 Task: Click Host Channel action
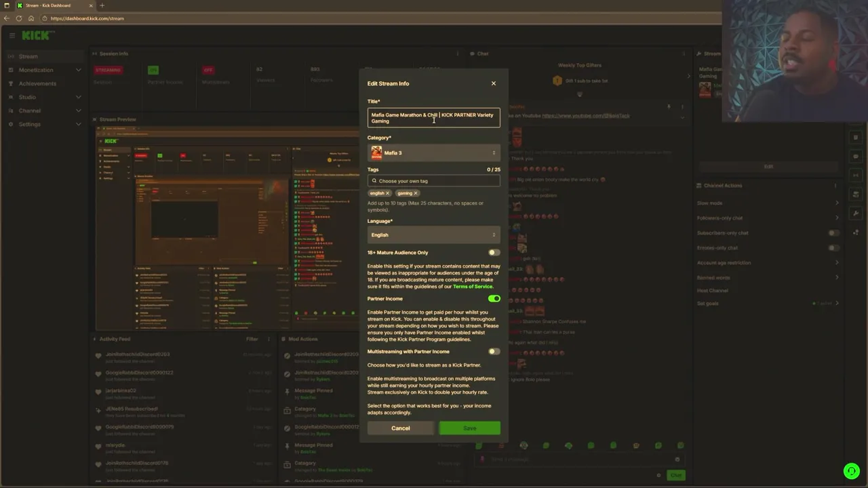(713, 291)
